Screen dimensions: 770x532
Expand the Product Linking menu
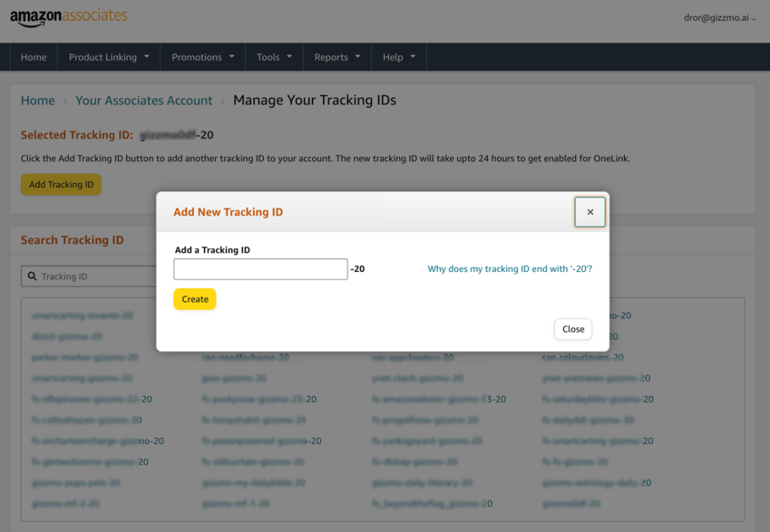[x=109, y=57]
